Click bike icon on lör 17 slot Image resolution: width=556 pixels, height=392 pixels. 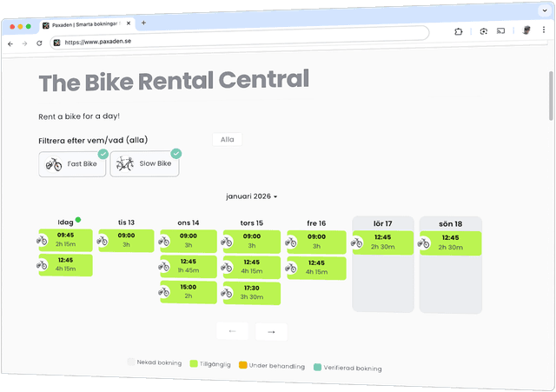356,243
